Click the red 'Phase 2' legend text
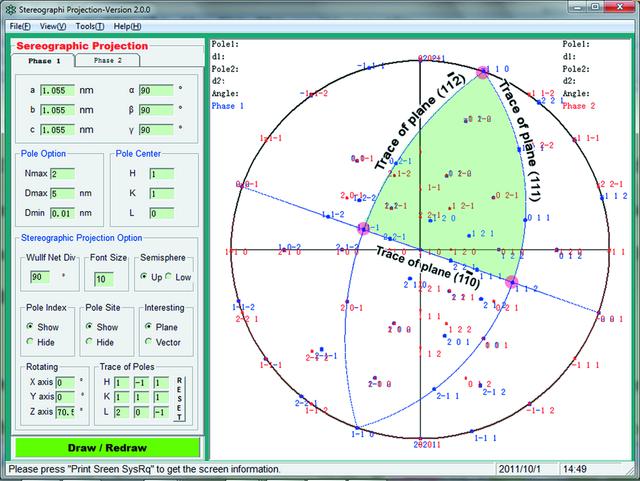This screenshot has width=640, height=481. (x=578, y=106)
